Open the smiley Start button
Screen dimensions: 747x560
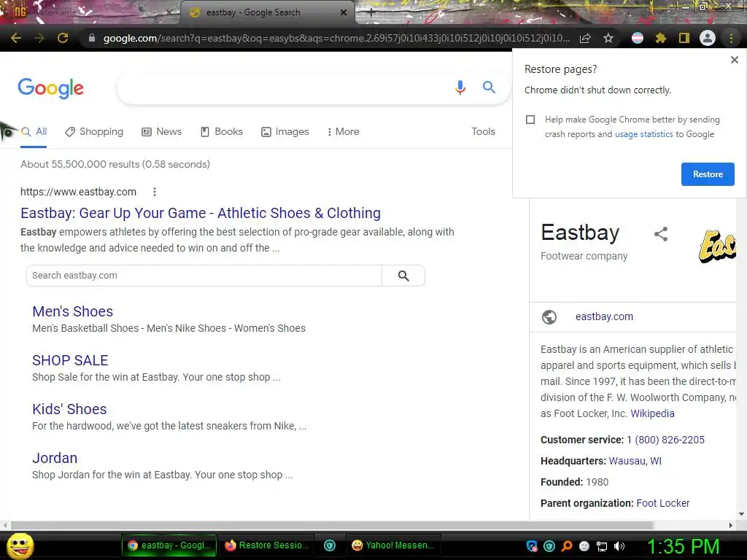point(20,546)
